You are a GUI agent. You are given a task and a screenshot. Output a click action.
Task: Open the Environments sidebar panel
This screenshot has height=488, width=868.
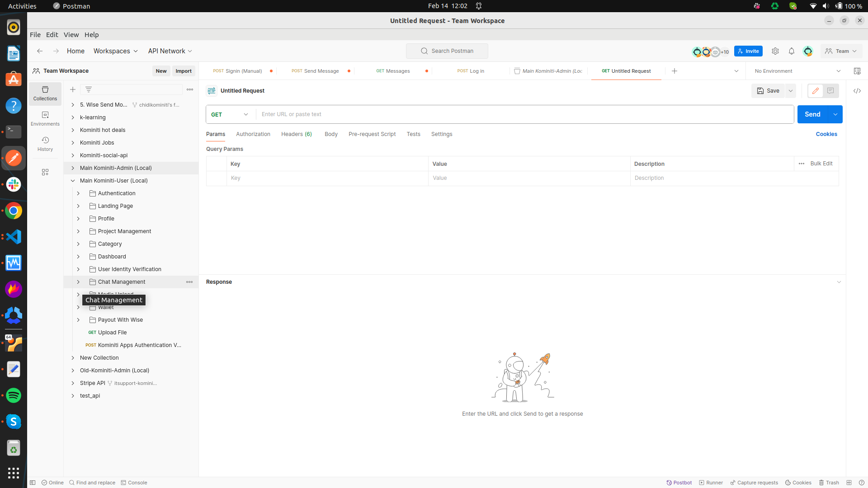[x=45, y=118]
